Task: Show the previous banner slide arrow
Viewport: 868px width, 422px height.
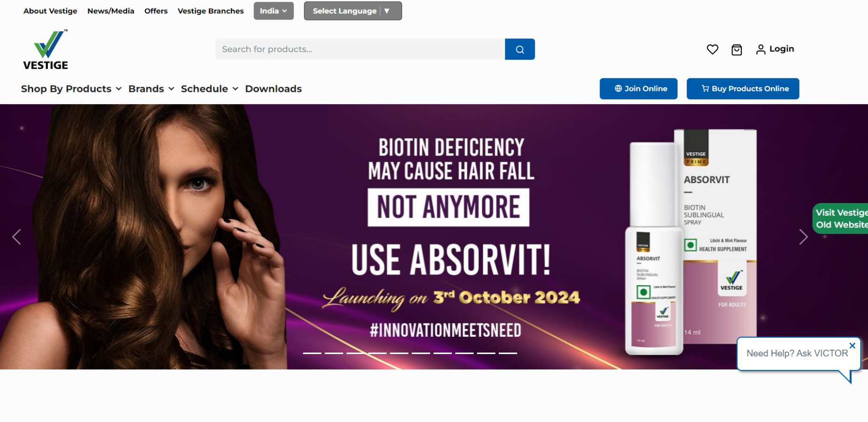Action: [x=16, y=237]
